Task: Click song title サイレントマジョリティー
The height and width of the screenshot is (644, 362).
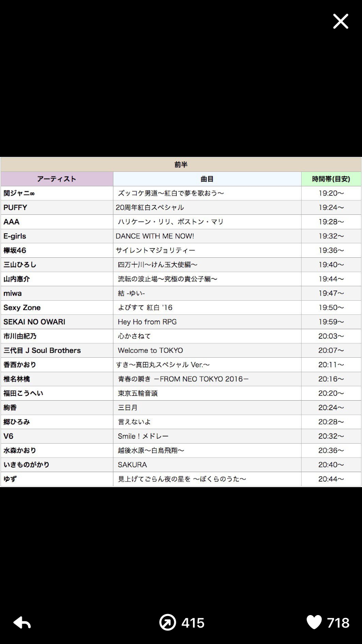Action: pos(155,250)
